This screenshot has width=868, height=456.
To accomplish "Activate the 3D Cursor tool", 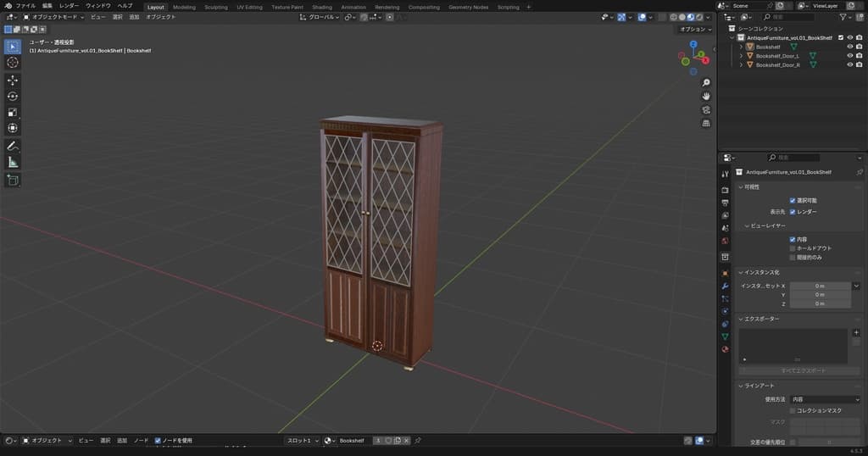I will point(13,62).
